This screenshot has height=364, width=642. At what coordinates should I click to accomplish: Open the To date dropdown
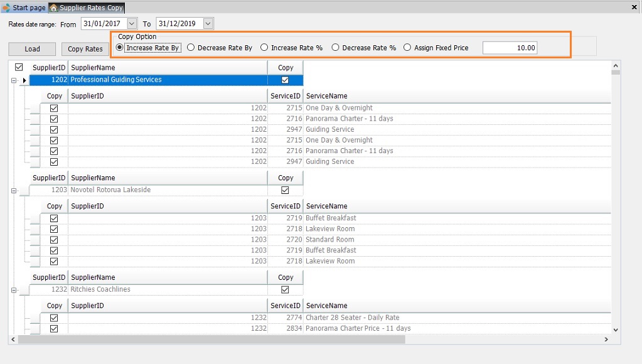tap(208, 24)
